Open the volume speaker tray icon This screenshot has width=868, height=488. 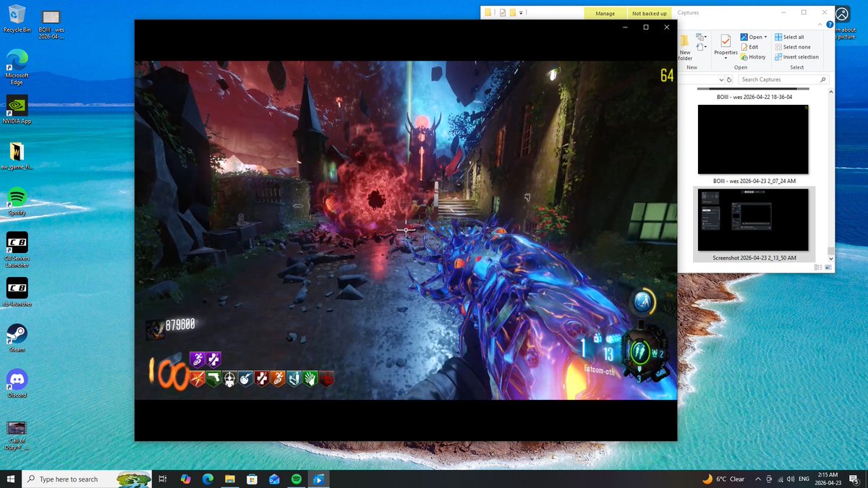pyautogui.click(x=791, y=479)
